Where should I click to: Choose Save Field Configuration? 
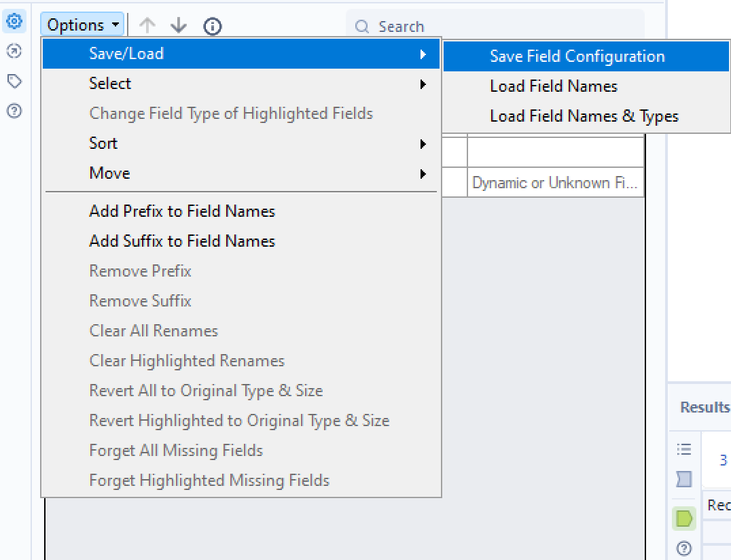577,56
